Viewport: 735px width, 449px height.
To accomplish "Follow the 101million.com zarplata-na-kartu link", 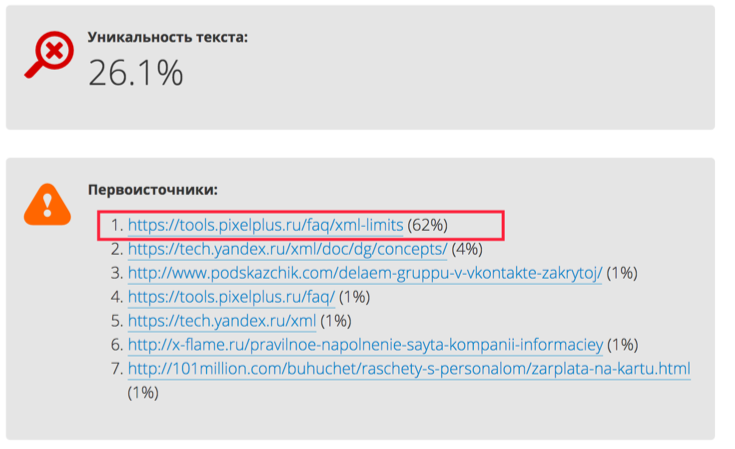I will pyautogui.click(x=409, y=370).
